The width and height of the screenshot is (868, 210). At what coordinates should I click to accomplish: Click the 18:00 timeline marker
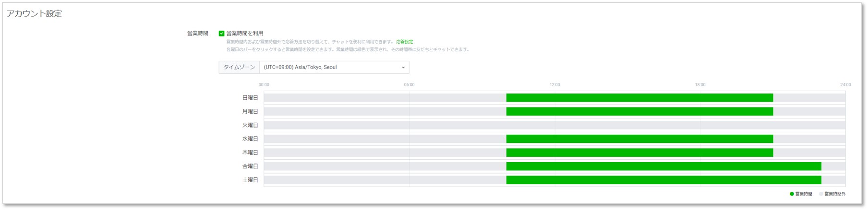tap(700, 85)
